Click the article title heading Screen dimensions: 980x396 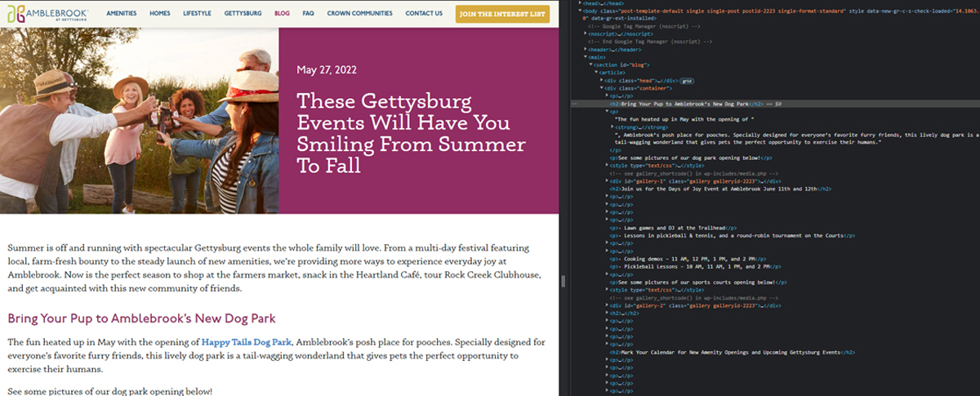(411, 134)
